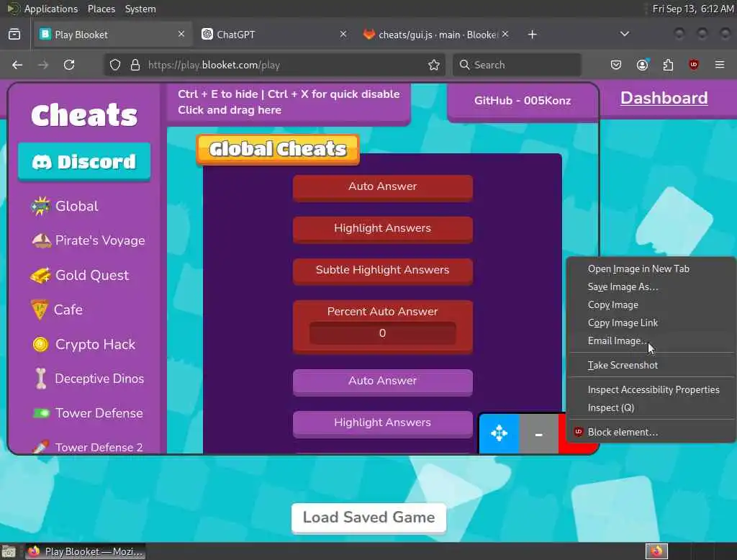Open the Places menu

pos(101,9)
